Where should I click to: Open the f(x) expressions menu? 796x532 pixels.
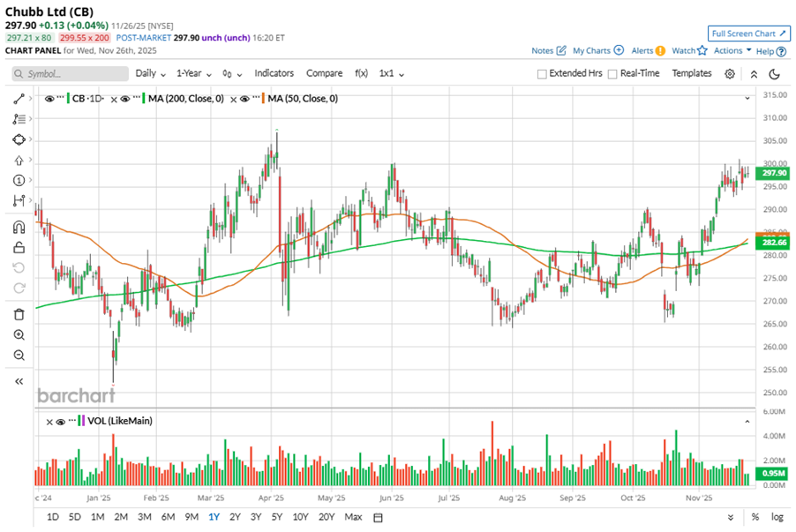coord(361,73)
